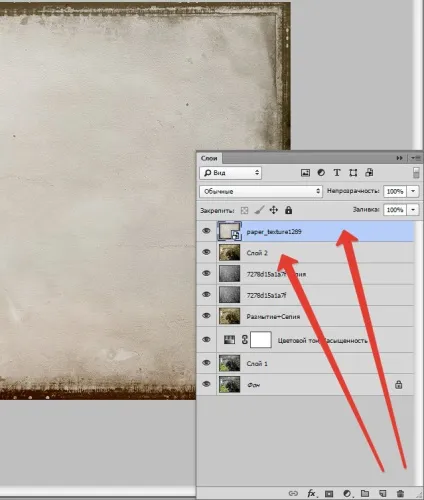Filter by type layers T icon

337,173
